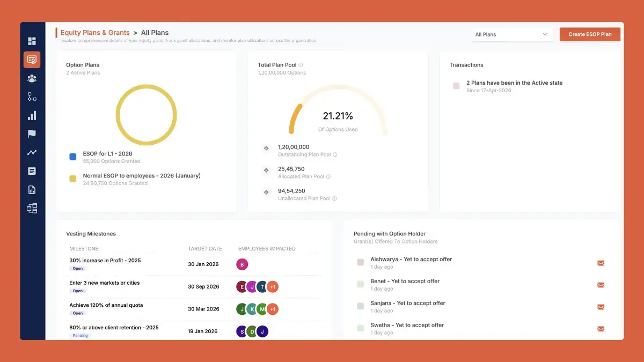Click the +1 avatar for Achieve 120% quota
This screenshot has width=644, height=362.
click(273, 309)
